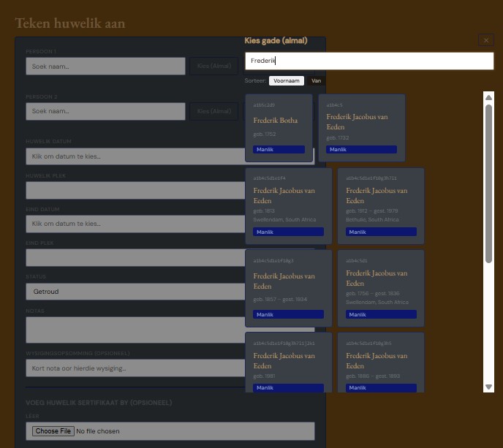Screen dimensions: 503x448
Task: Select Frederik Jacobus van Eeden born 1732
Action: point(361,128)
